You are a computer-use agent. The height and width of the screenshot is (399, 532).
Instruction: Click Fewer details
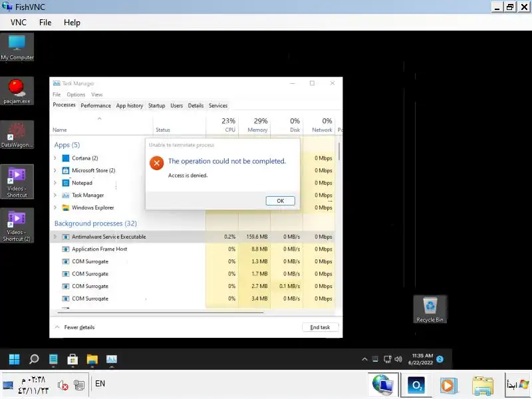[x=74, y=327]
